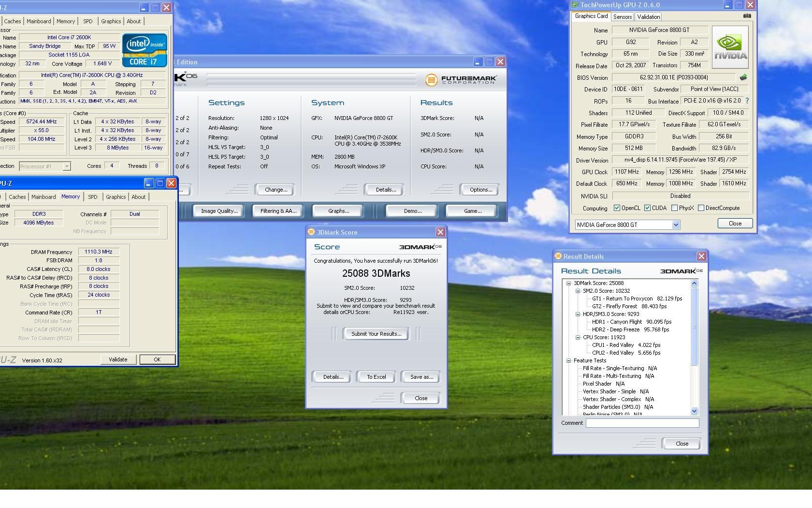Image resolution: width=812 pixels, height=508 pixels.
Task: Open the NVIDIA GeForce 8800 GT dropdown
Action: coord(676,225)
